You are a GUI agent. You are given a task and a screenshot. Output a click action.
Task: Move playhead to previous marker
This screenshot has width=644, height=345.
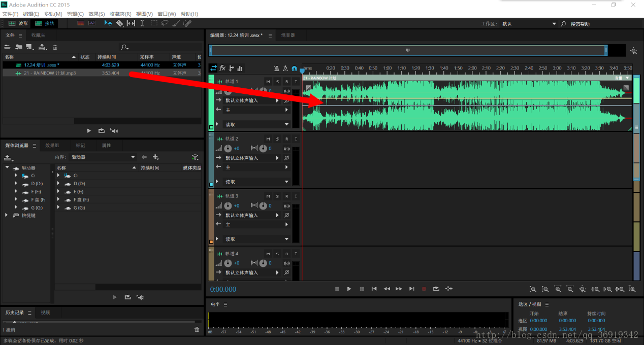tap(374, 289)
